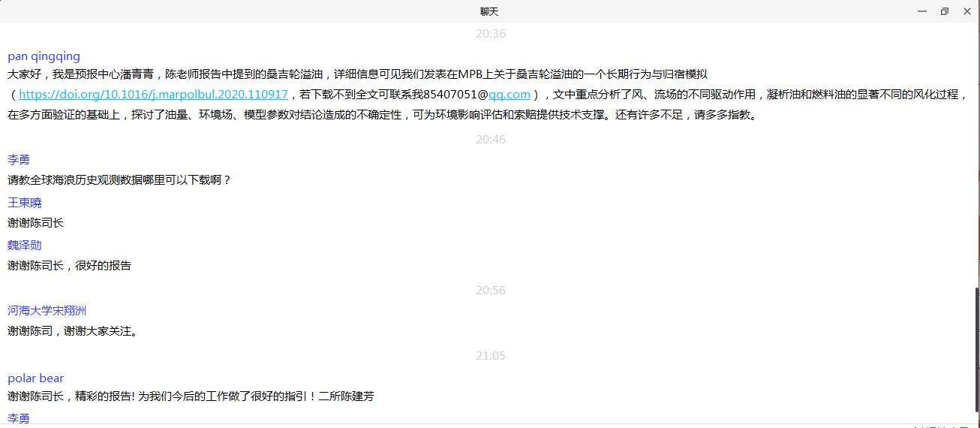Click the qq.com email link

click(510, 95)
